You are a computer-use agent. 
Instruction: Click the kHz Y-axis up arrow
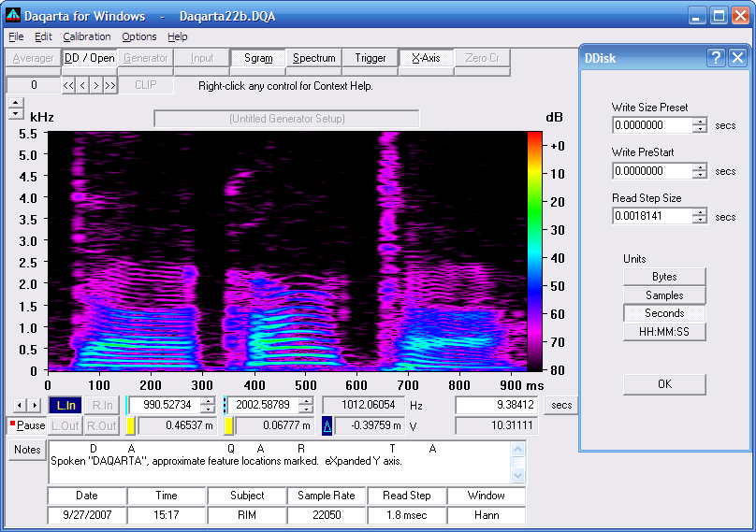click(x=16, y=103)
